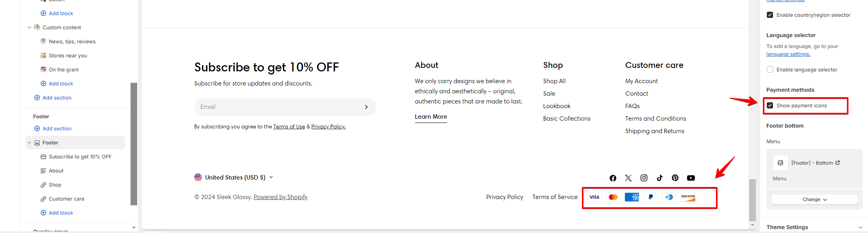Open the Shop All link
Image resolution: width=868 pixels, height=233 pixels.
[x=554, y=81]
